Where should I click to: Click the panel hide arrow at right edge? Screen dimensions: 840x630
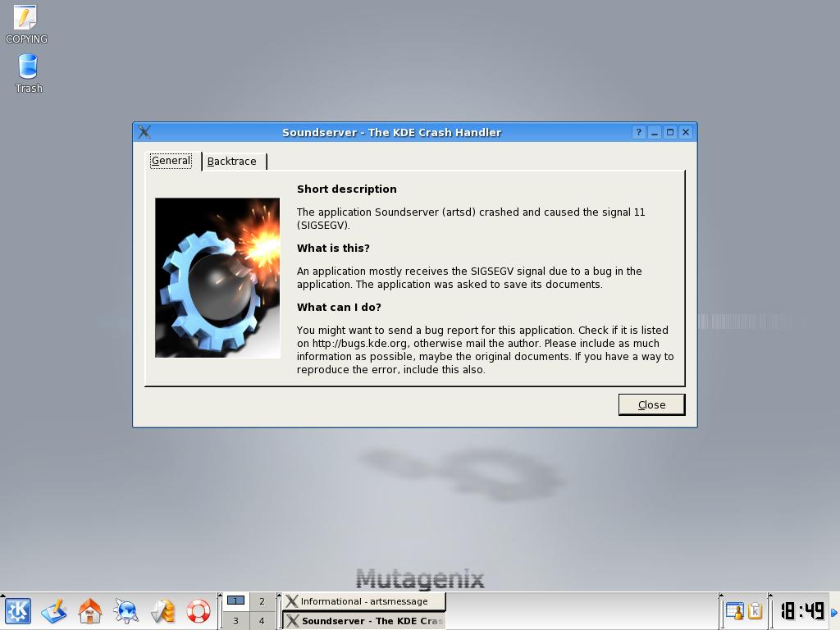pos(834,612)
